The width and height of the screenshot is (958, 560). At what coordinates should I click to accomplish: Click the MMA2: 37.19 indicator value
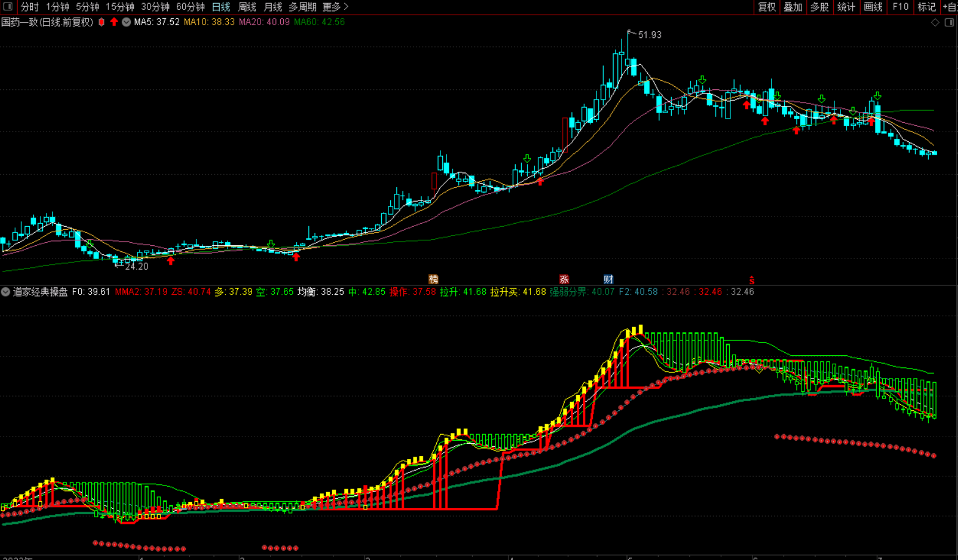[141, 292]
